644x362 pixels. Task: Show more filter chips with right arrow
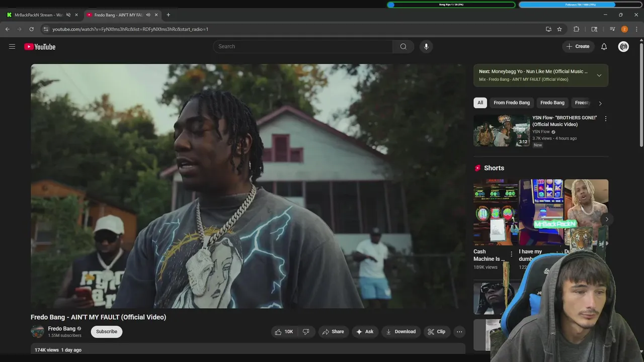[600, 103]
